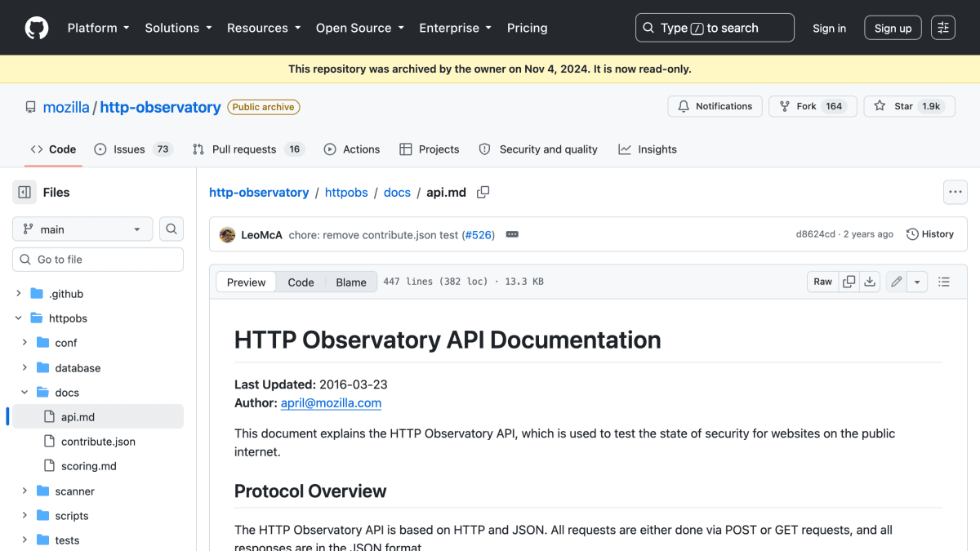Open the Resources dropdown menu
The width and height of the screenshot is (980, 551).
pyautogui.click(x=264, y=28)
